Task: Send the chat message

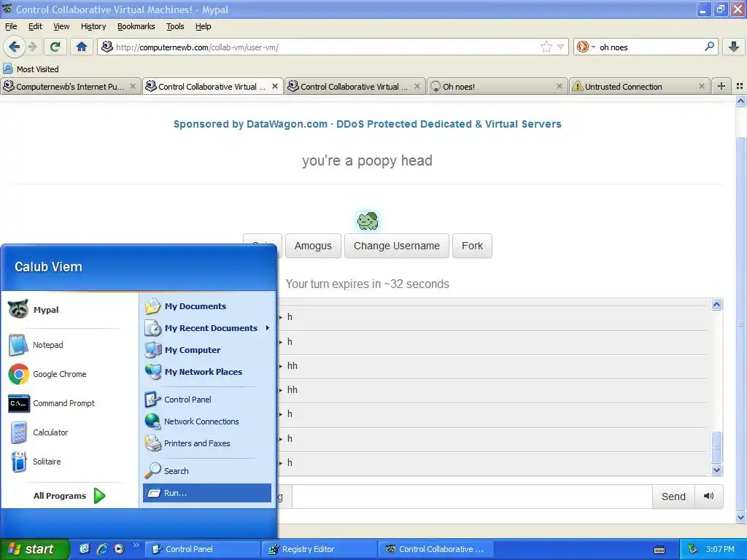Action: (x=673, y=496)
